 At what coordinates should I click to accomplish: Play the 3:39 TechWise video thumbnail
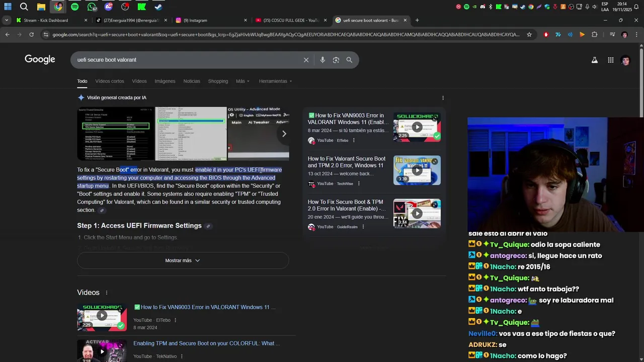pos(417,170)
